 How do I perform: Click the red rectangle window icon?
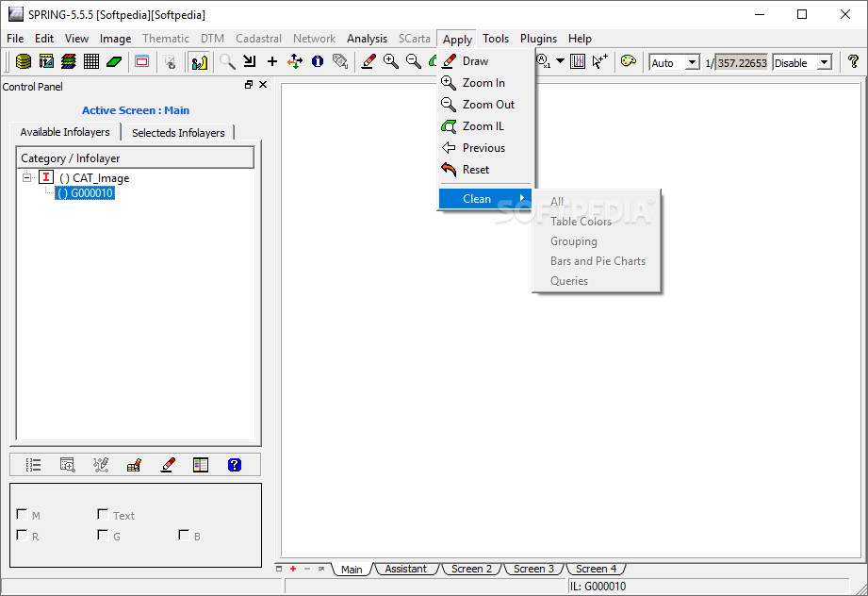pyautogui.click(x=142, y=61)
